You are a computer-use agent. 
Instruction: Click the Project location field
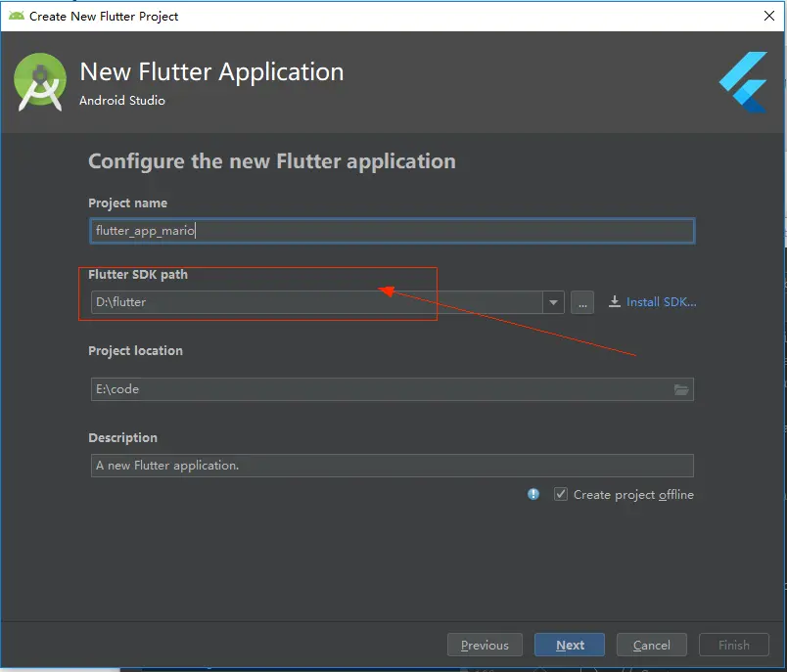[x=392, y=389]
